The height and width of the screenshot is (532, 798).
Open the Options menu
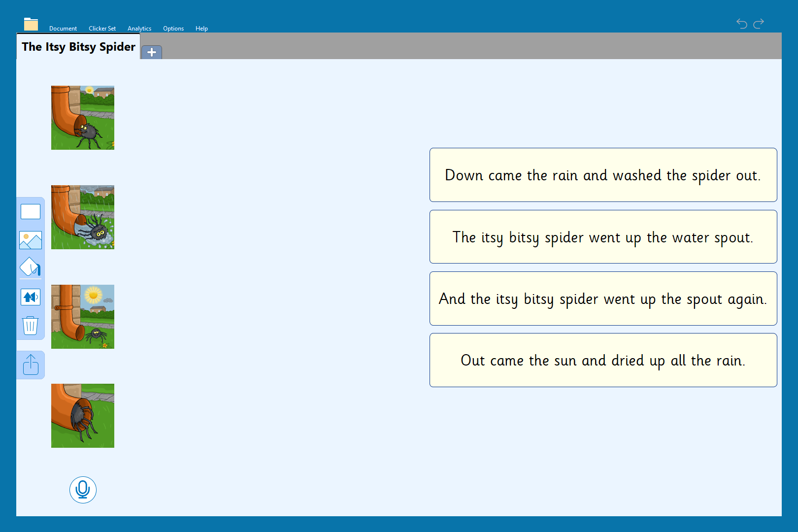[173, 29]
